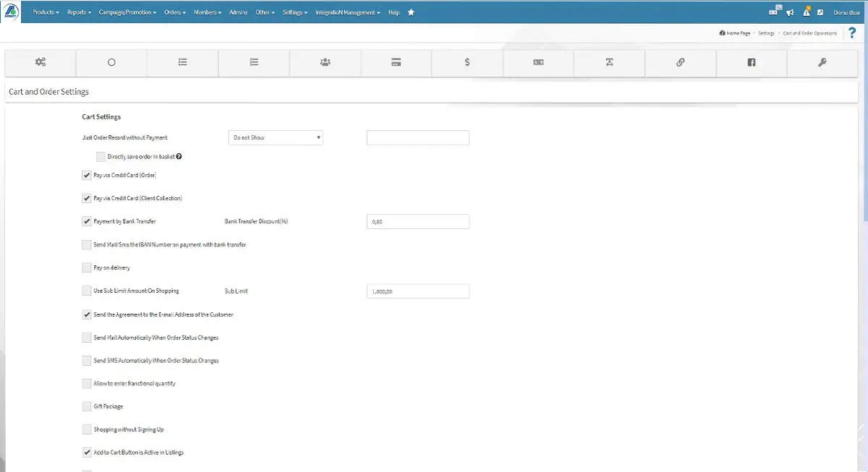Toggle Directly save order in basket checkbox
This screenshot has height=472, width=868.
pos(101,156)
